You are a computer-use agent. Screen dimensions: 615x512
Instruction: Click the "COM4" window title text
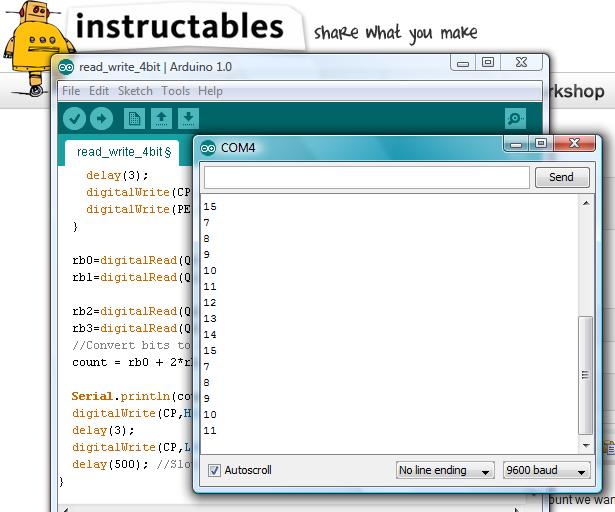[238, 148]
